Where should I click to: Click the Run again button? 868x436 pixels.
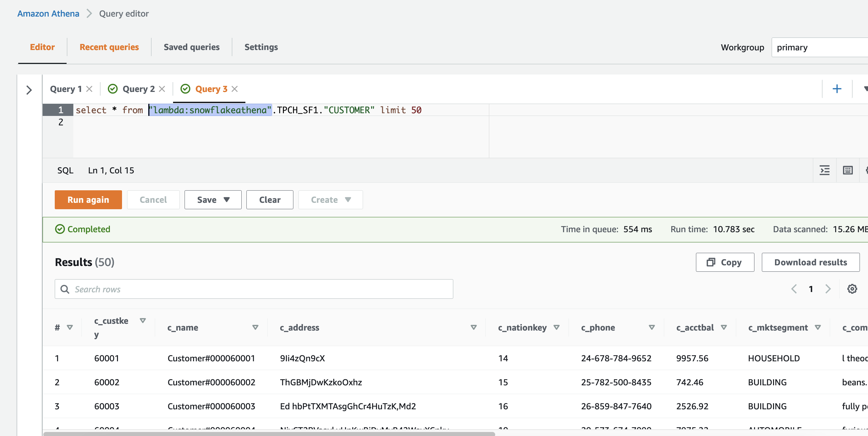pos(88,200)
